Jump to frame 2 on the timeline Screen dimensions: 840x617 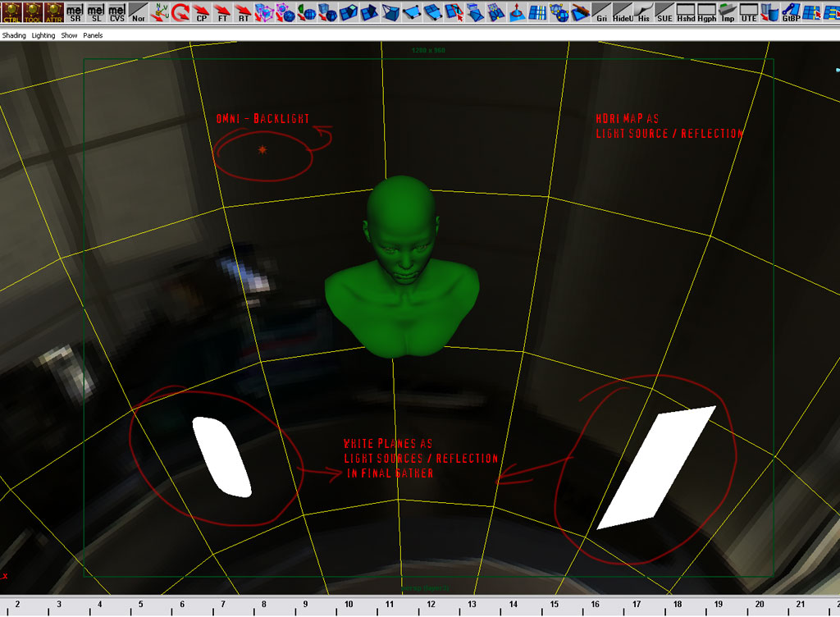[x=18, y=604]
